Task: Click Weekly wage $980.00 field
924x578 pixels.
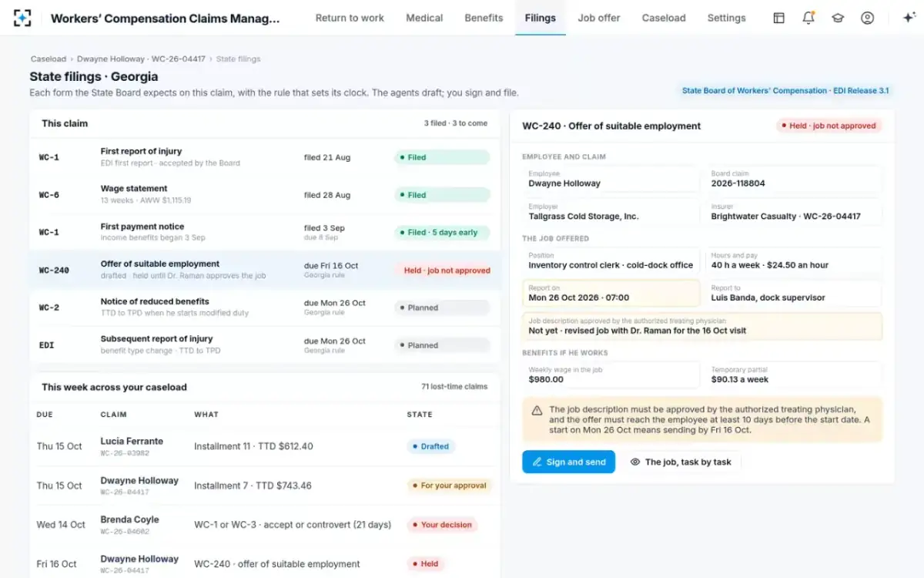Action: pos(611,375)
